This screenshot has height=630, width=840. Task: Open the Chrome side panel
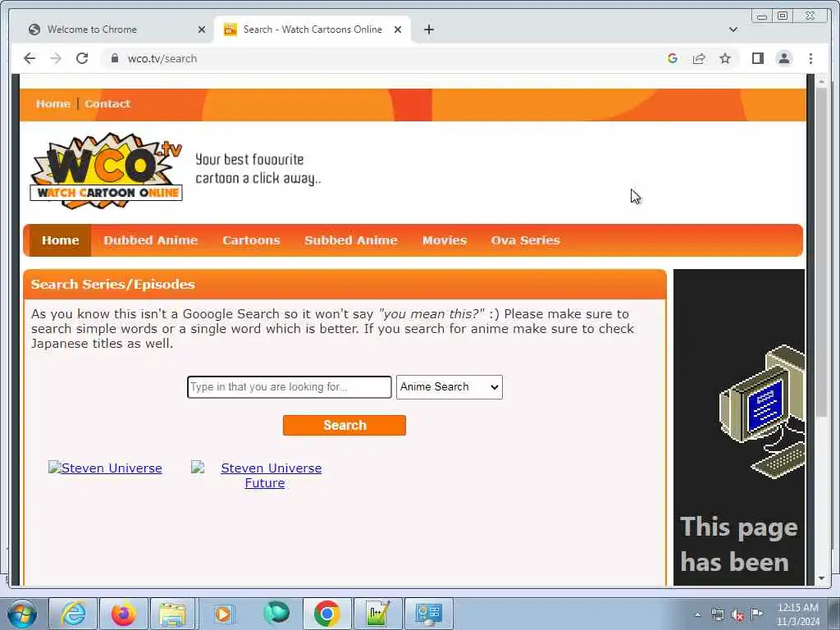(757, 58)
